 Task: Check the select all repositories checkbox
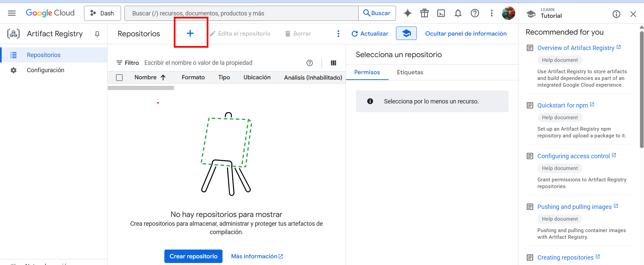coord(119,78)
